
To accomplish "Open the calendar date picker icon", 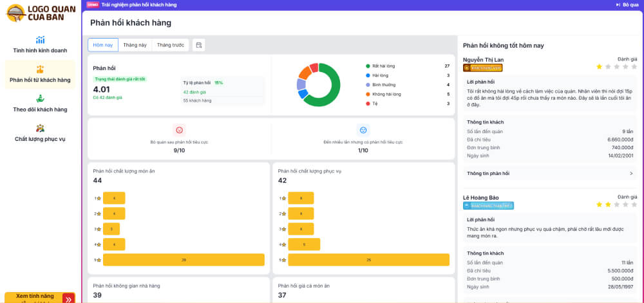I will point(199,45).
